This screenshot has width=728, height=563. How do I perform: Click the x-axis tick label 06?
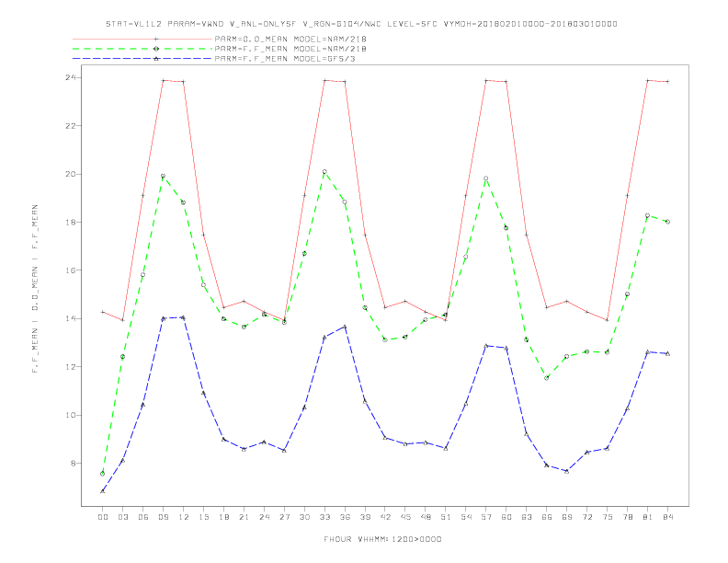[143, 517]
